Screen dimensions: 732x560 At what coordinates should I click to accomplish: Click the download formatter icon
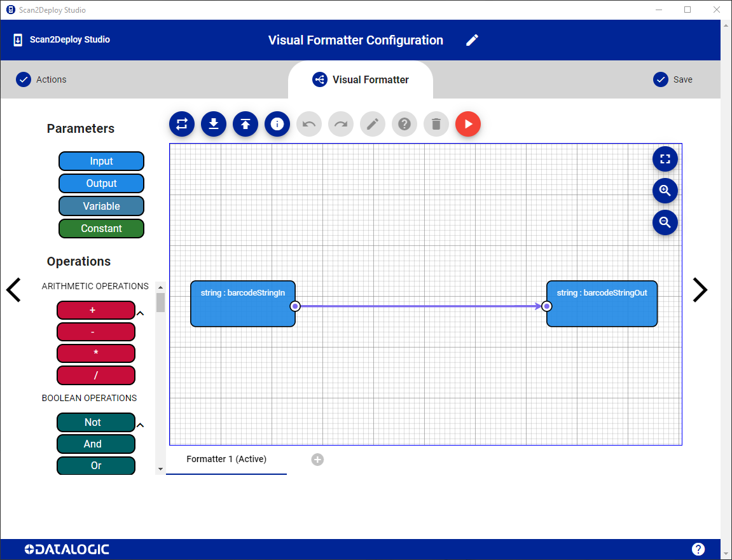click(x=214, y=124)
